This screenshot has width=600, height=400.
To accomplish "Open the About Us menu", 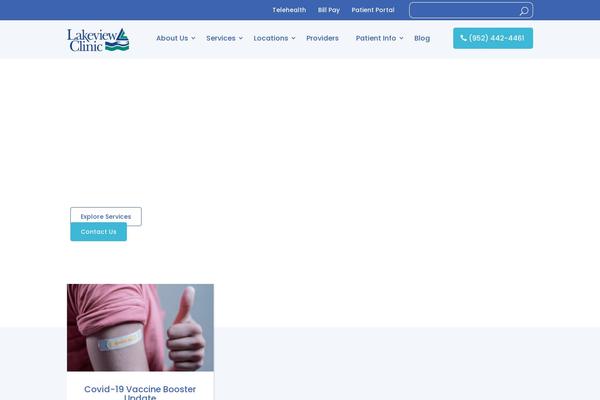I will [172, 38].
